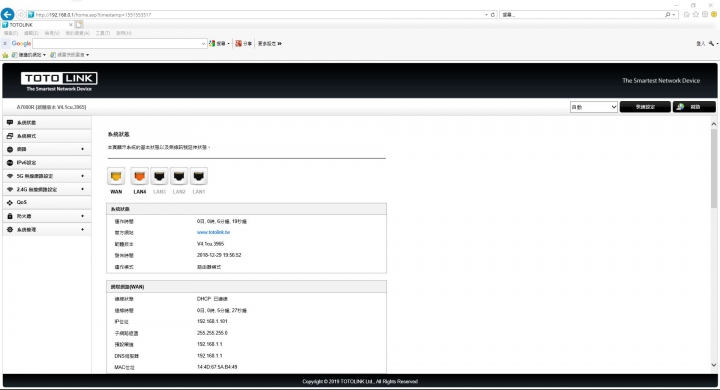Click the smiley feedback icon
The width and height of the screenshot is (720, 390).
click(714, 15)
